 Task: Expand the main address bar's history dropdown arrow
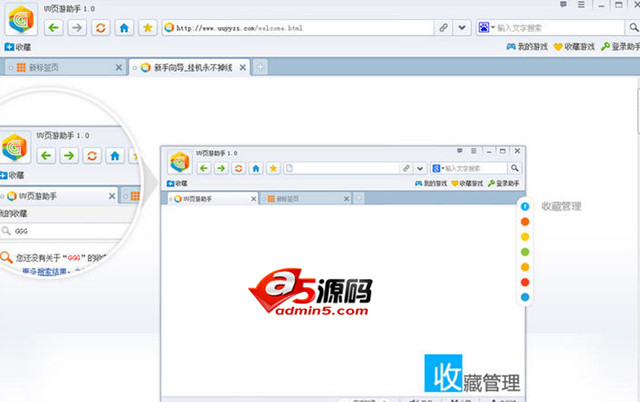pos(462,28)
